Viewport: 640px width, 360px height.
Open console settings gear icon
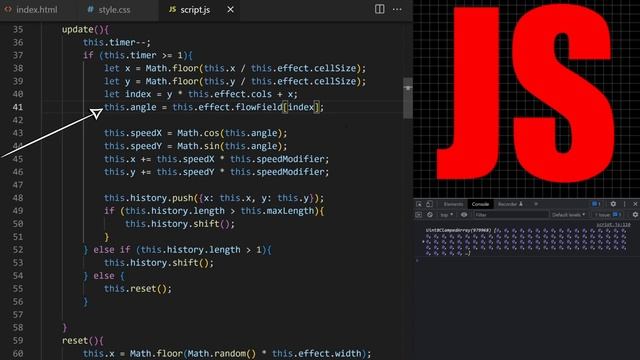pos(635,214)
